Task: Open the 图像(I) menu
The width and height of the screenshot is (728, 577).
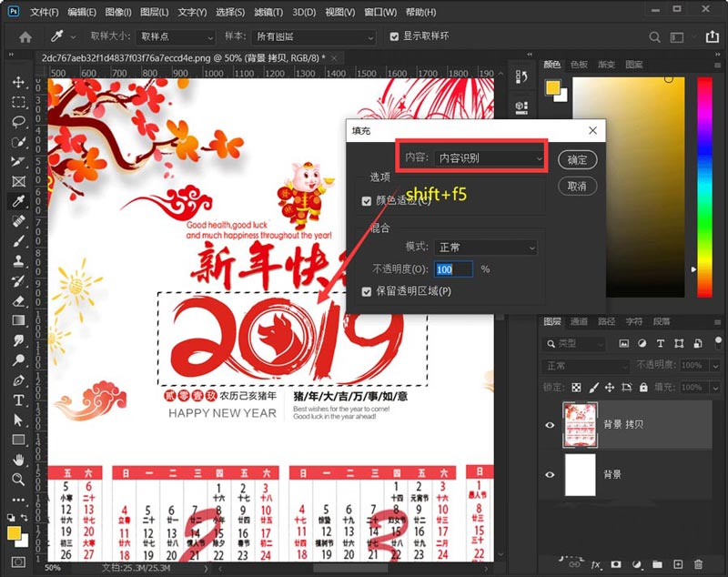Action: 118,12
